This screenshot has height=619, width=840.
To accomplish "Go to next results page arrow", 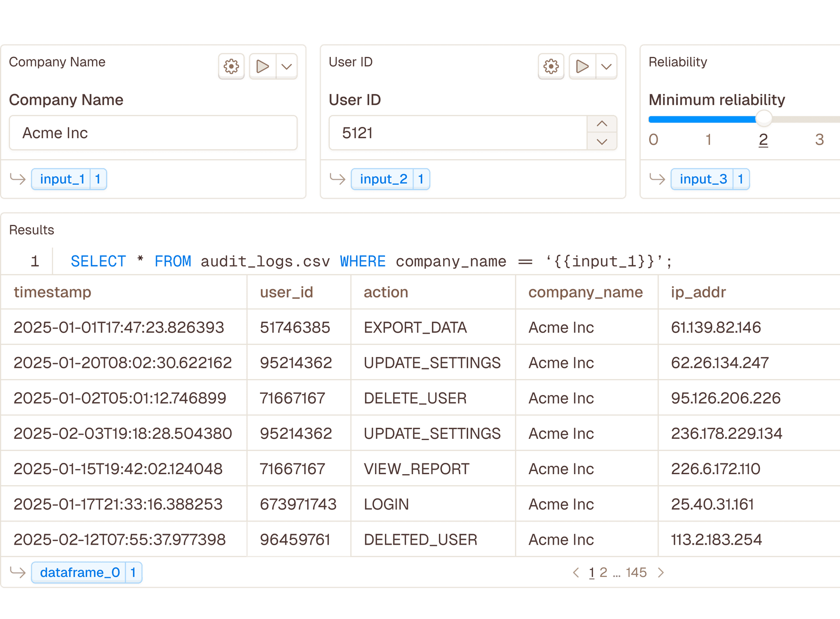I will coord(661,572).
